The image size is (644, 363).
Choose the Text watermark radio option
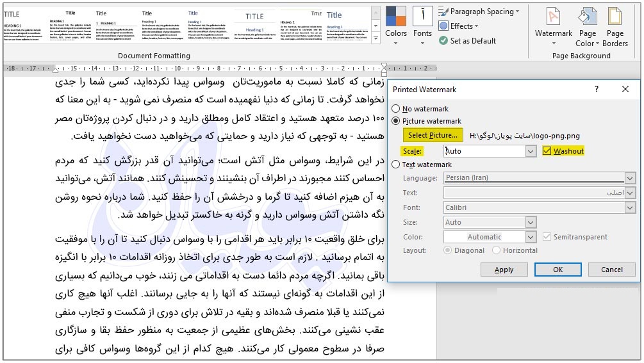click(x=395, y=165)
